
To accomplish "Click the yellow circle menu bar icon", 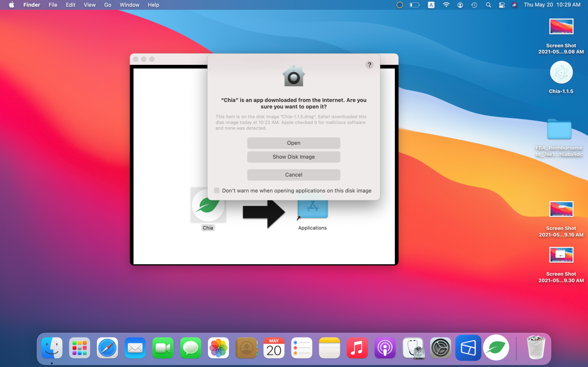I will tap(399, 5).
